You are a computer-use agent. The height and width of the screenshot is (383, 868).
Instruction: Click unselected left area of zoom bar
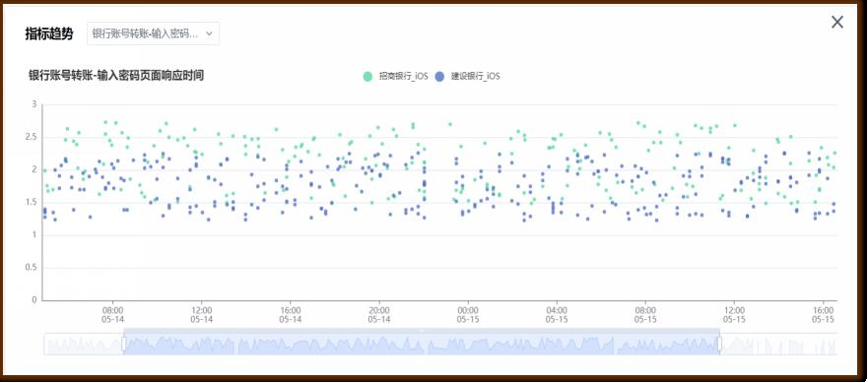(83, 344)
